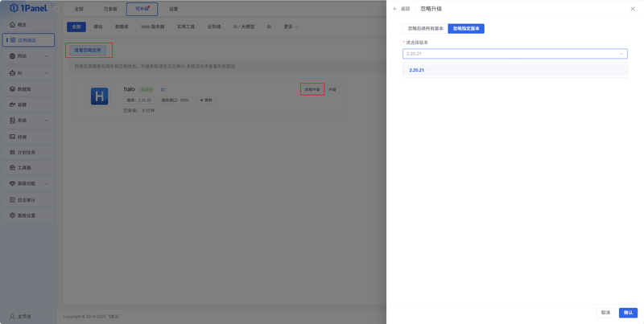Viewport: 644px width, 324px height.
Task: Select 云存储 category filter
Action: [214, 27]
